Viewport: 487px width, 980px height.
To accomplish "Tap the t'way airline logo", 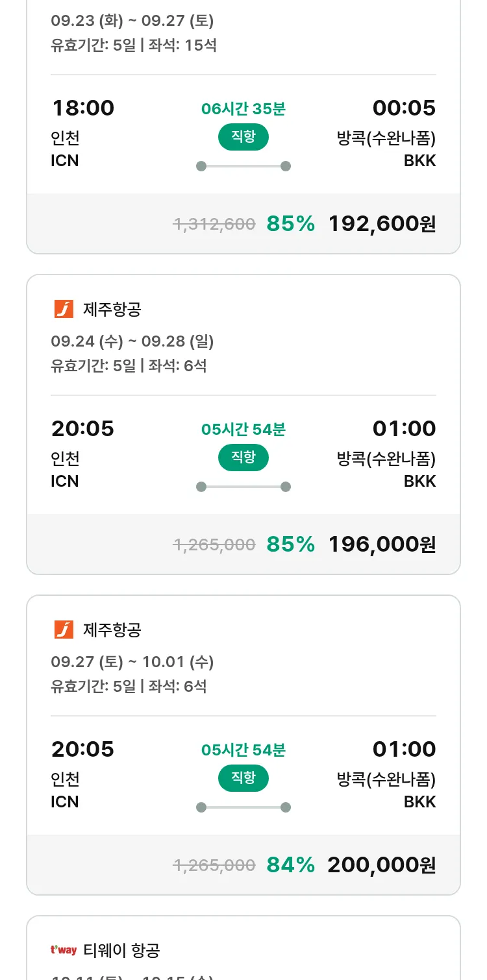I will (64, 950).
